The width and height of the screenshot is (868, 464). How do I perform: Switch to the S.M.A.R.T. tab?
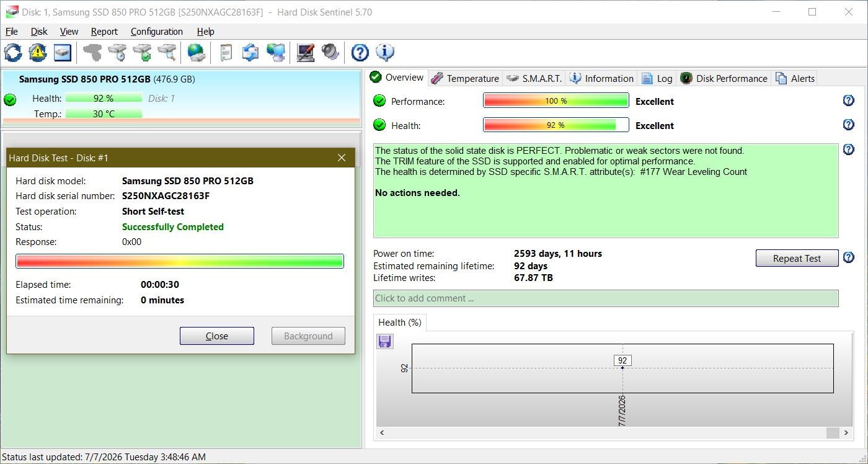pos(534,78)
